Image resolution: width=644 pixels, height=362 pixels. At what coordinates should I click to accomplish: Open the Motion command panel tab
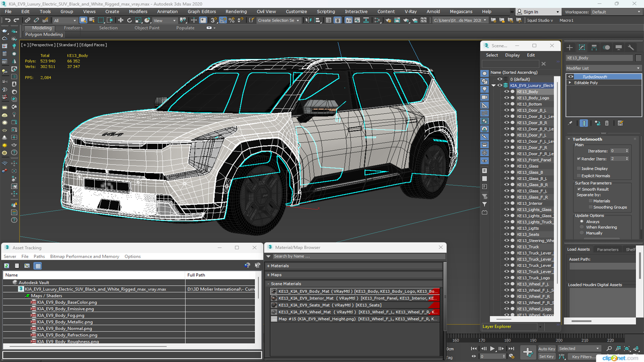pos(606,48)
